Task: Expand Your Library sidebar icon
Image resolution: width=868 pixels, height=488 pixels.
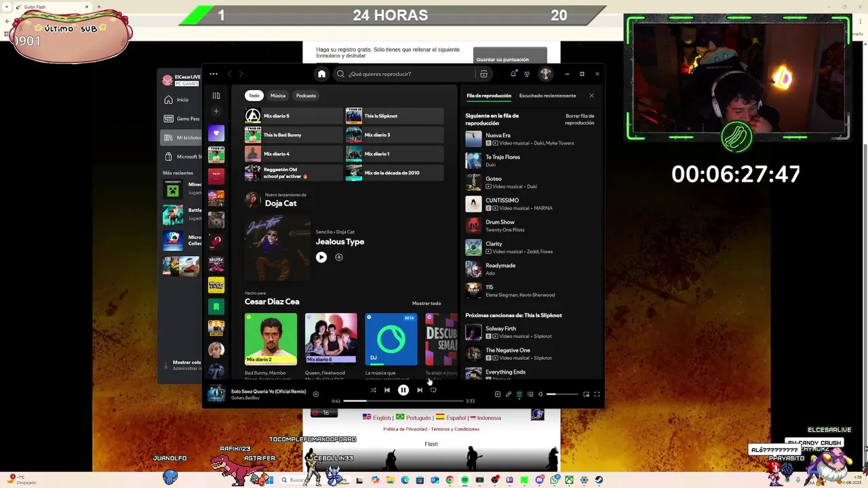Action: point(216,96)
